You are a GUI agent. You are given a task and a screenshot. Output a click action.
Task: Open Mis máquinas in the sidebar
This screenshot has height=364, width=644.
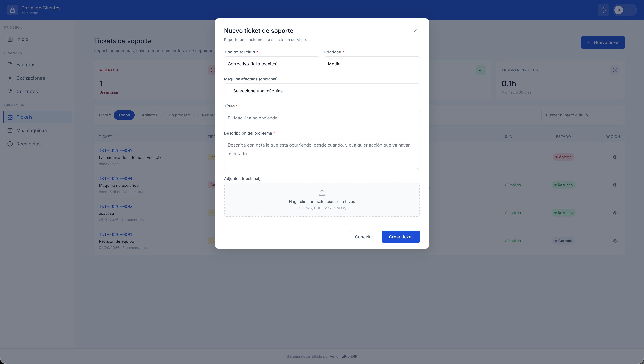coord(38,130)
